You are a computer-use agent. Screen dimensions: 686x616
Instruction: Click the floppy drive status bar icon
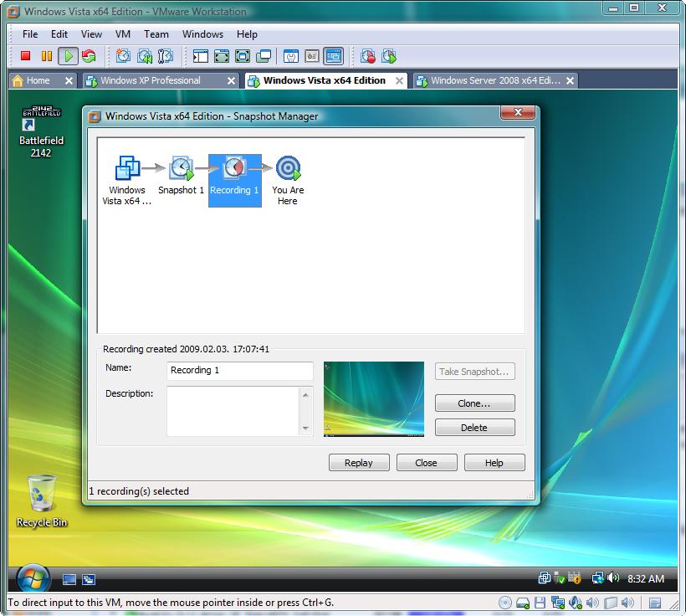tap(540, 603)
